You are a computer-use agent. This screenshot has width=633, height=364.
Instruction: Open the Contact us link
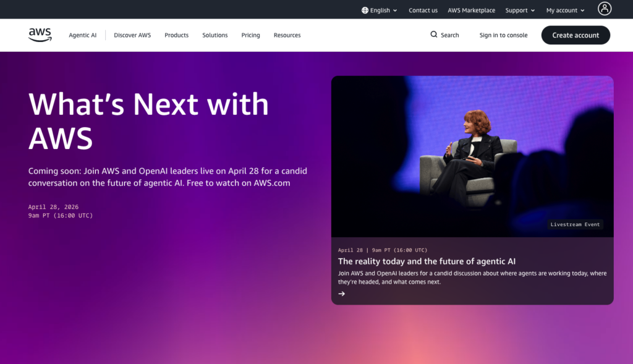point(423,10)
